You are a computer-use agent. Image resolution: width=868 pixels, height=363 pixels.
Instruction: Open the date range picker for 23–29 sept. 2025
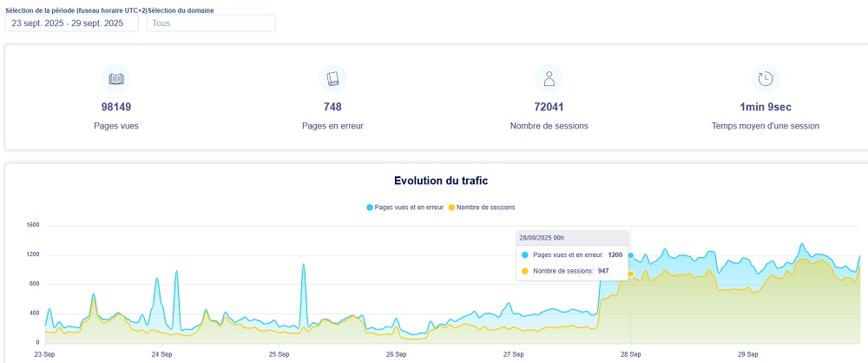pyautogui.click(x=71, y=23)
